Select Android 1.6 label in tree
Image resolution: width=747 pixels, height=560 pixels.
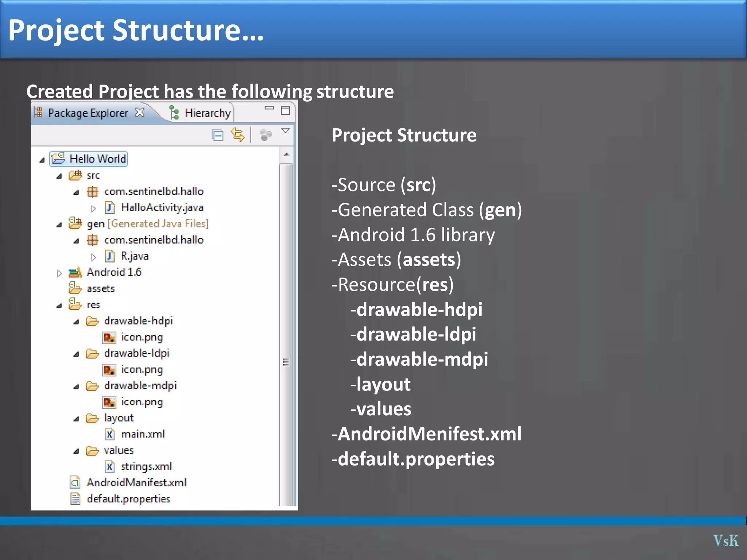[x=114, y=272]
